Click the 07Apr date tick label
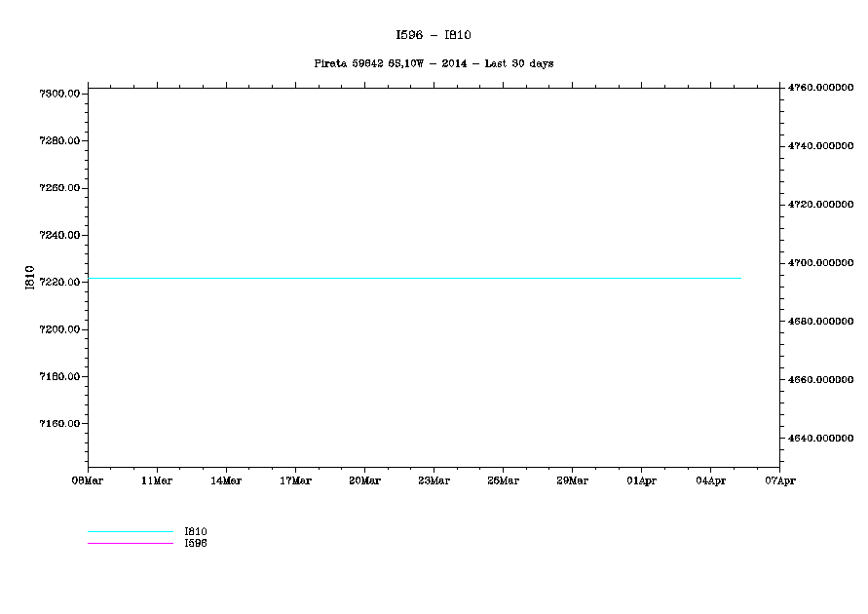Image resolution: width=868 pixels, height=614 pixels. [x=779, y=480]
